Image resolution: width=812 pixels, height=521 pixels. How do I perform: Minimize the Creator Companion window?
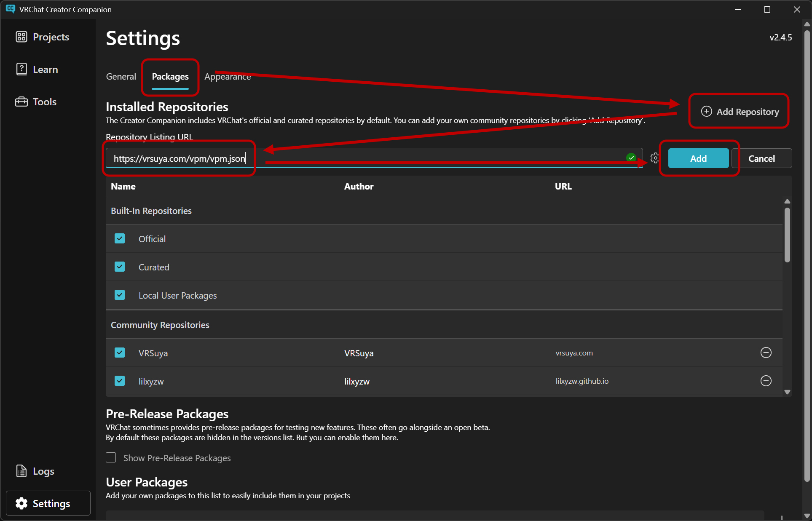pyautogui.click(x=738, y=9)
